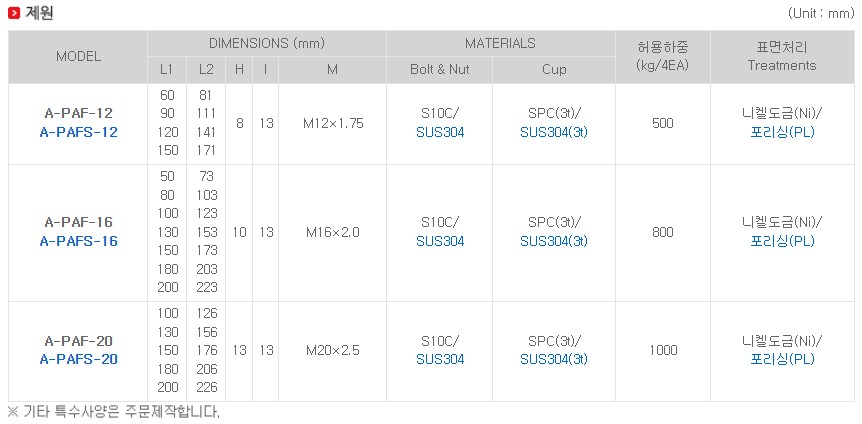The image size is (862, 424).
Task: Select the A-PAFS-12 model link
Action: click(79, 133)
